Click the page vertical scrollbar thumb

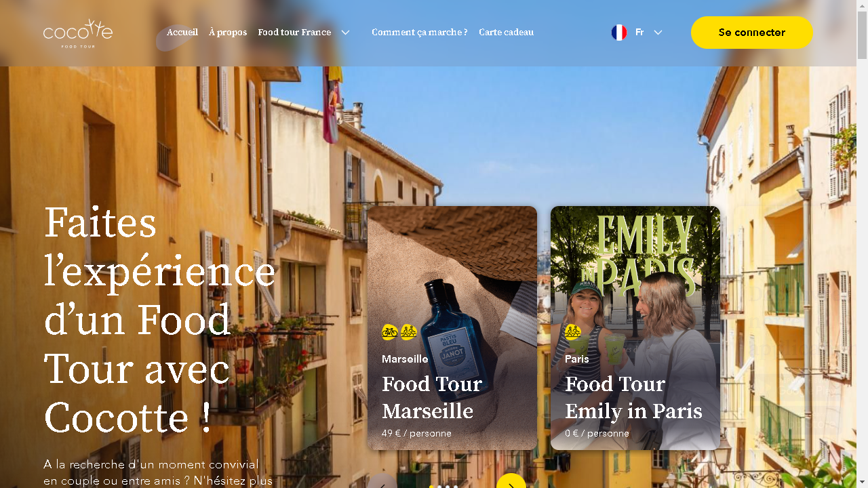(862, 35)
